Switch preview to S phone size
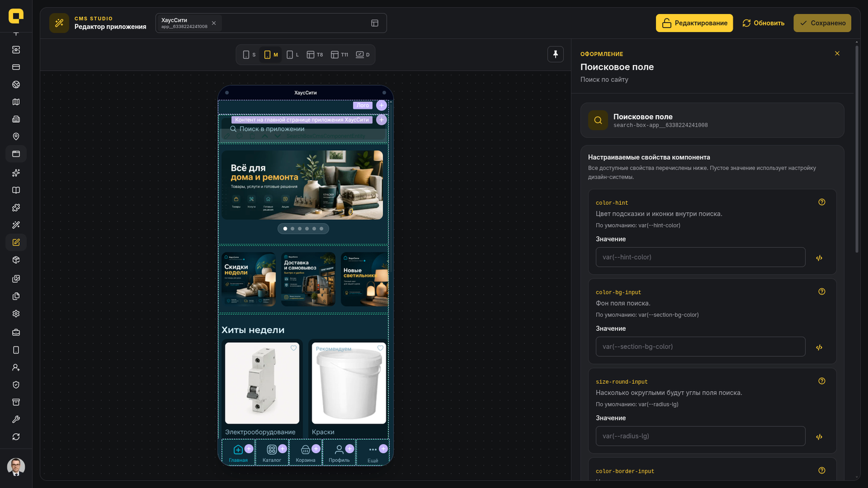The width and height of the screenshot is (868, 488). click(249, 55)
